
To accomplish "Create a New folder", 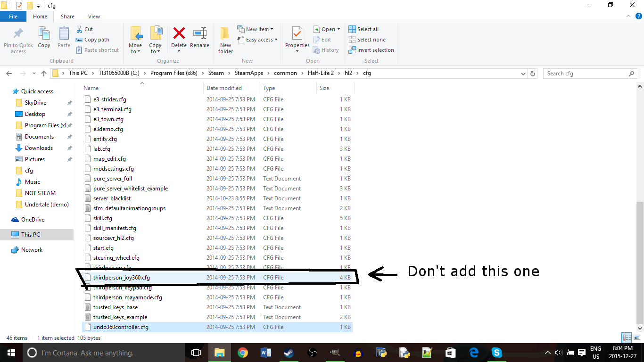I will (225, 41).
